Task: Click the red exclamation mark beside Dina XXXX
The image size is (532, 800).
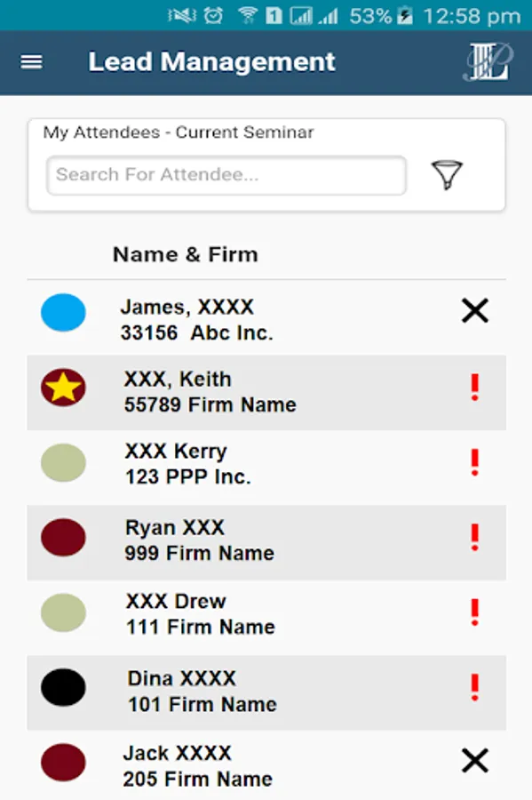Action: pyautogui.click(x=476, y=684)
